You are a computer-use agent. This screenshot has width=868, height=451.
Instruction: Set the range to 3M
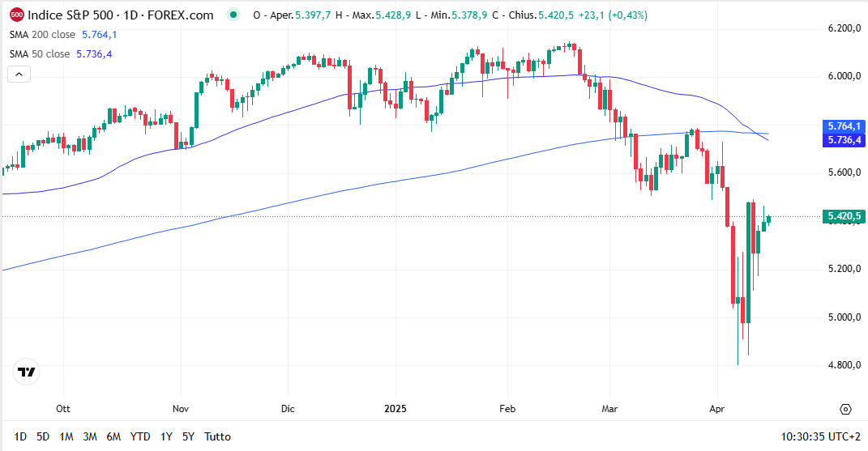point(90,436)
